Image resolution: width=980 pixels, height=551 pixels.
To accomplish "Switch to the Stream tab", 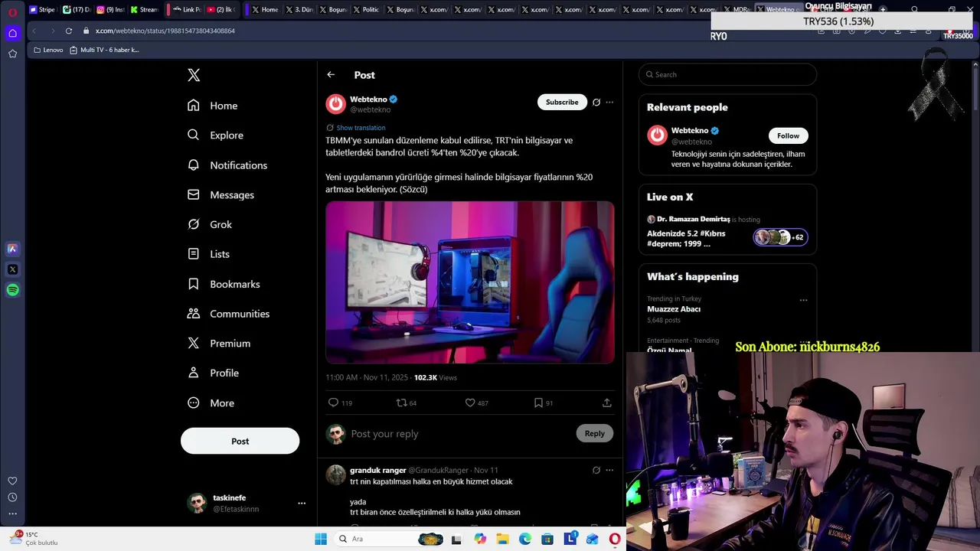I will [x=144, y=10].
